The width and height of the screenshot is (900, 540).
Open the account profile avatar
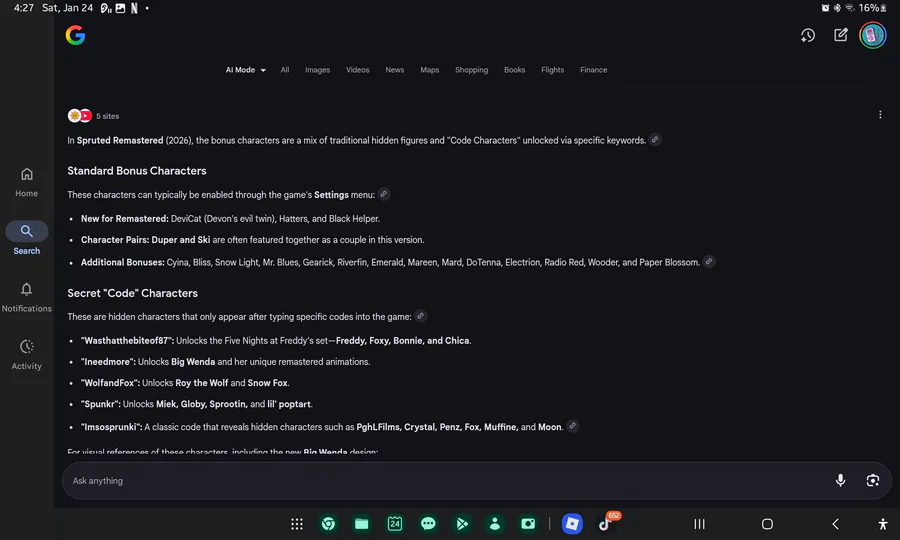pos(872,36)
